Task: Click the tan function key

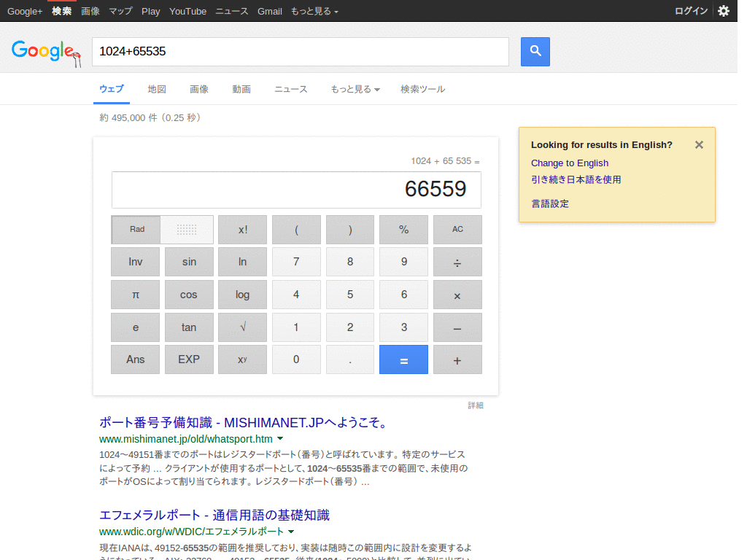Action: (189, 327)
